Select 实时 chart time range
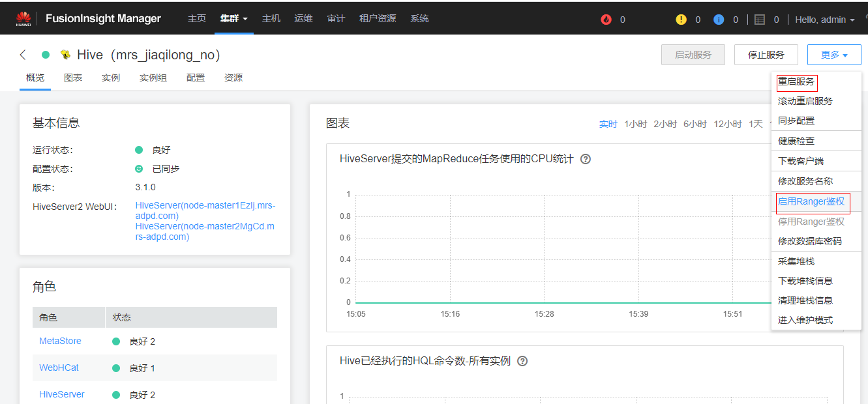868x404 pixels. (608, 124)
